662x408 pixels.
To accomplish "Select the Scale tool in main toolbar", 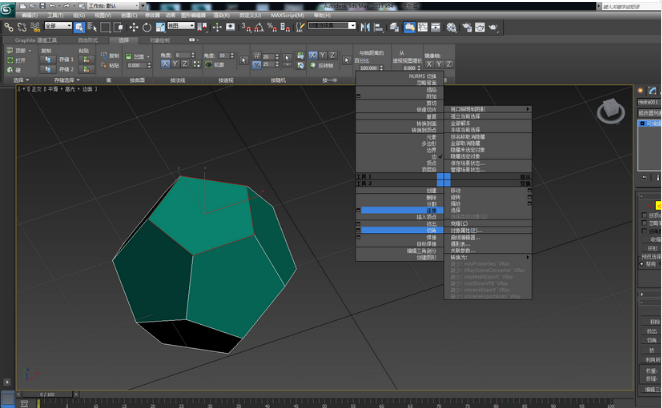I will [160, 27].
